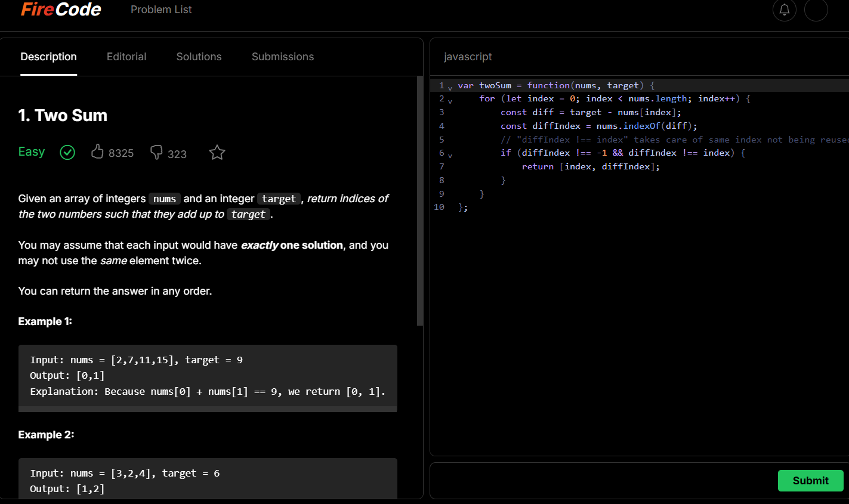Click the Easy difficulty label
Viewport: 849px width, 504px height.
click(31, 151)
